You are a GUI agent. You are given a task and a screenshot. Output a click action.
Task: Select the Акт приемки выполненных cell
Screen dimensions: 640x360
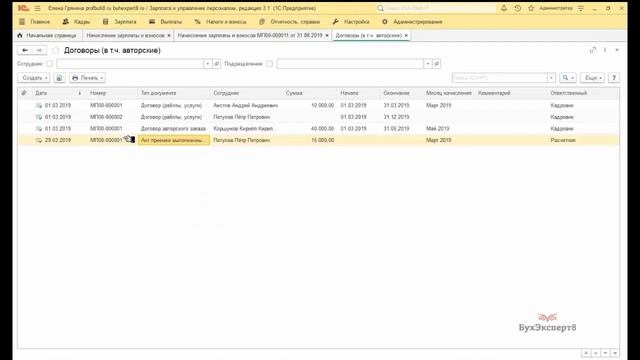(x=174, y=140)
